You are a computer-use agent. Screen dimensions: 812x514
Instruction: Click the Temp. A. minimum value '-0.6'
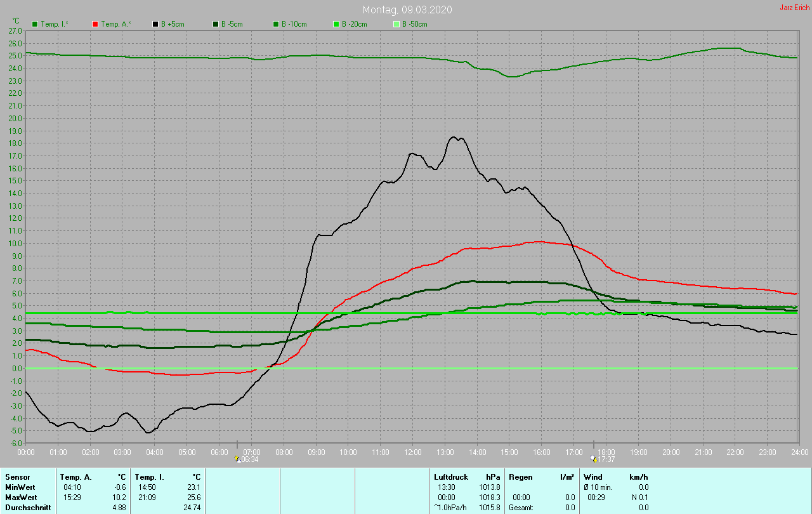[120, 487]
